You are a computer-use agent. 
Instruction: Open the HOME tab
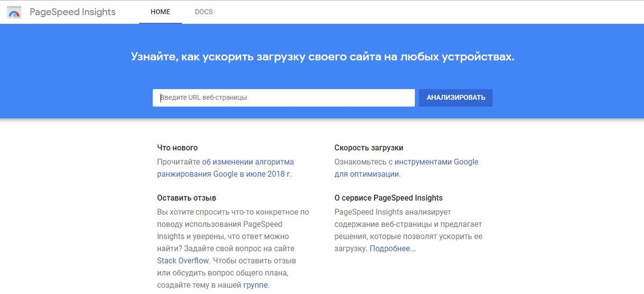pyautogui.click(x=160, y=12)
